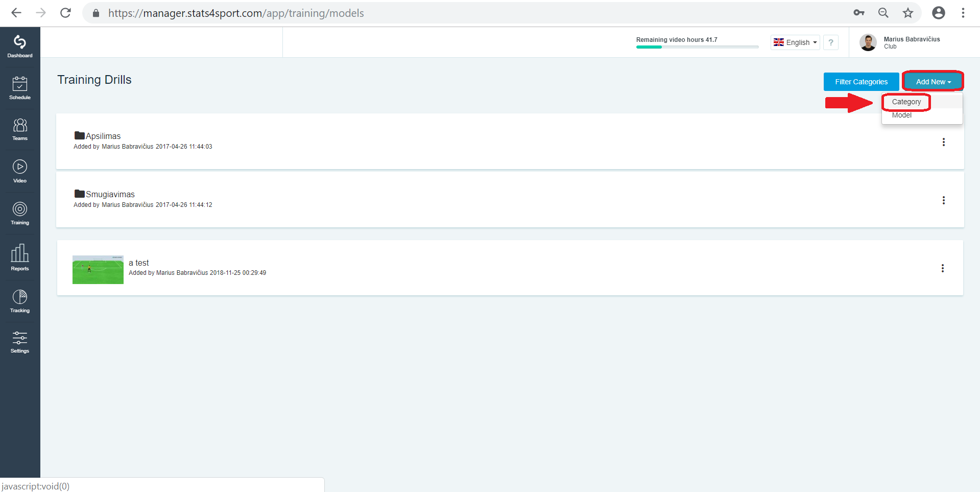Open the Tracking sidebar item
The height and width of the screenshot is (492, 980).
[20, 301]
